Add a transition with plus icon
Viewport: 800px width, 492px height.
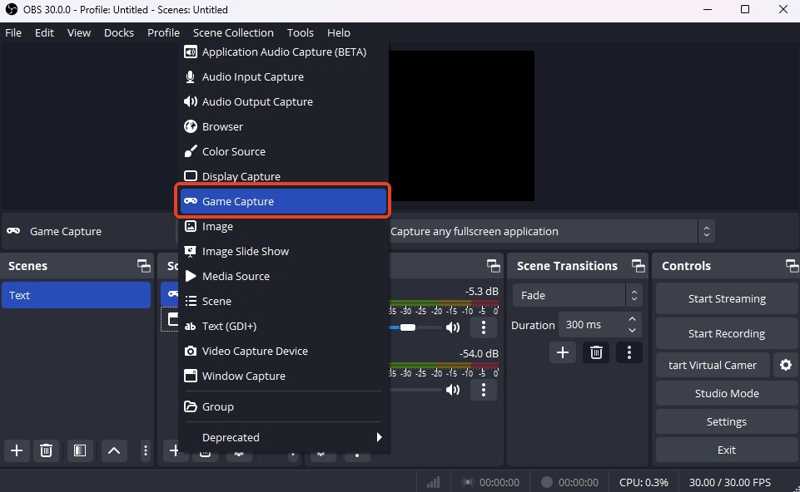point(563,352)
